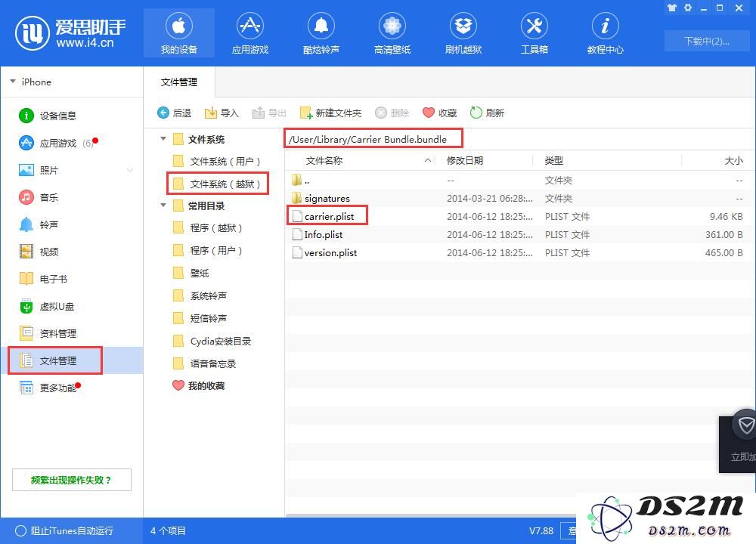Screen dimensions: 756x544
Task: Collapse the iPhone device tree
Action: [x=13, y=82]
